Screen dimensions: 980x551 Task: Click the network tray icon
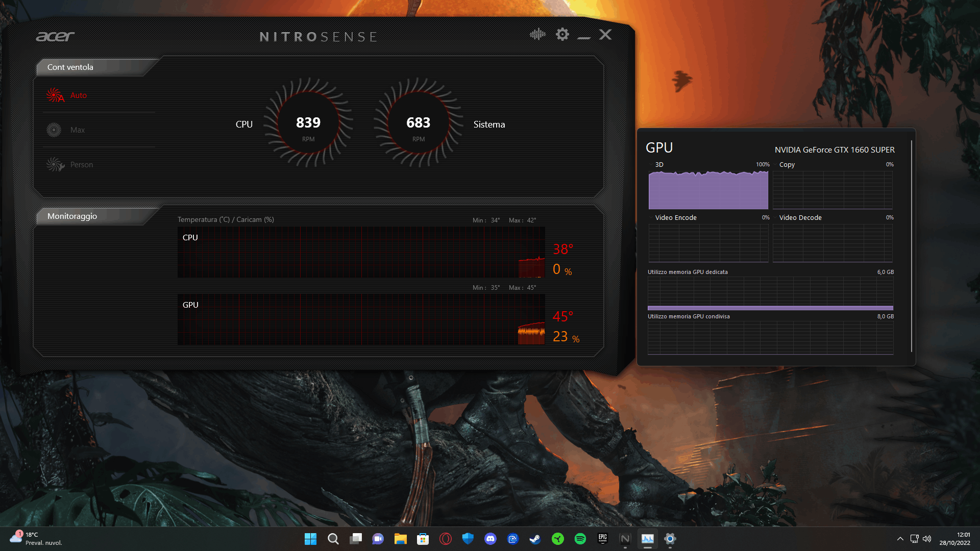[915, 539]
